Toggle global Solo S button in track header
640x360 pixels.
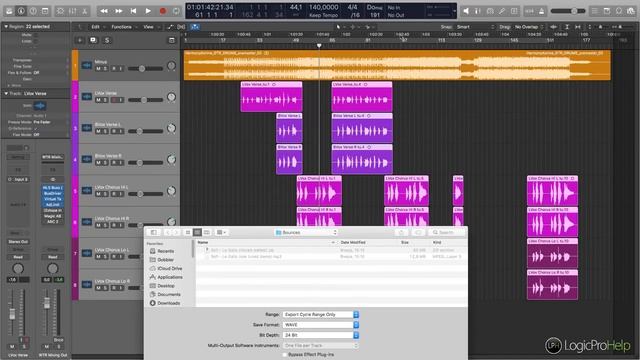107,40
